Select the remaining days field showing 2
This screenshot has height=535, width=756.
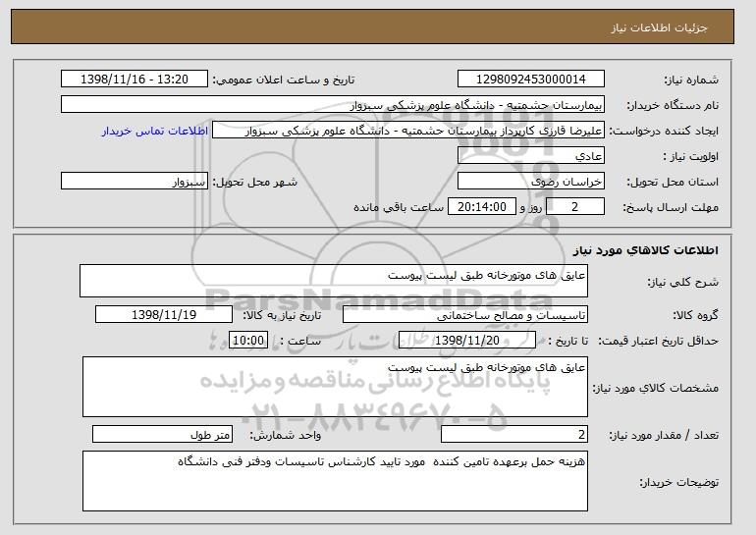(x=575, y=207)
